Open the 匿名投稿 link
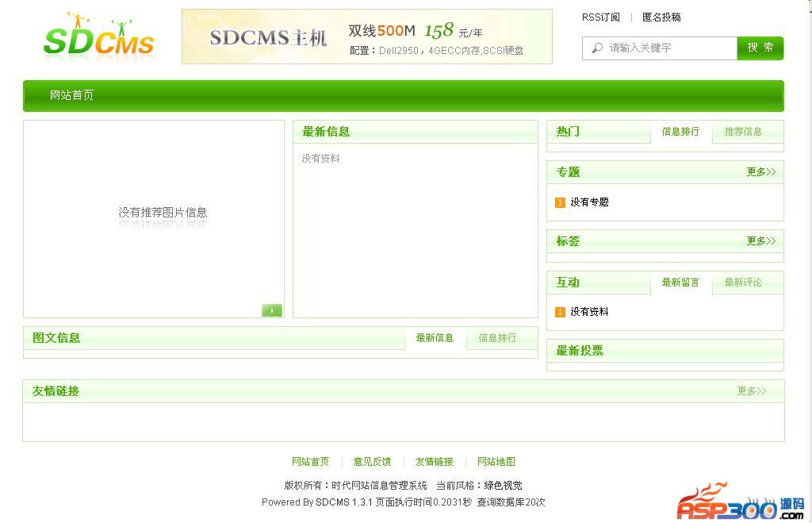 coord(661,17)
